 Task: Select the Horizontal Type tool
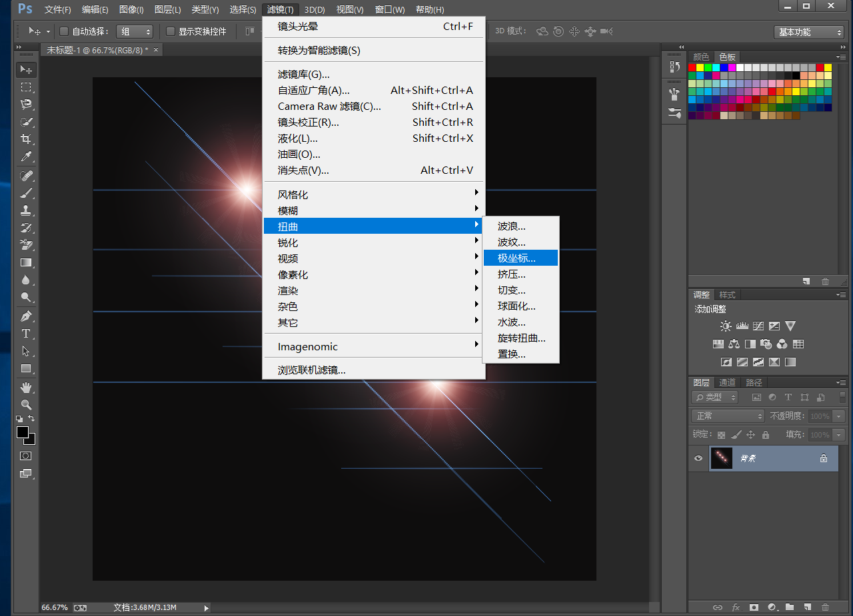[x=26, y=334]
